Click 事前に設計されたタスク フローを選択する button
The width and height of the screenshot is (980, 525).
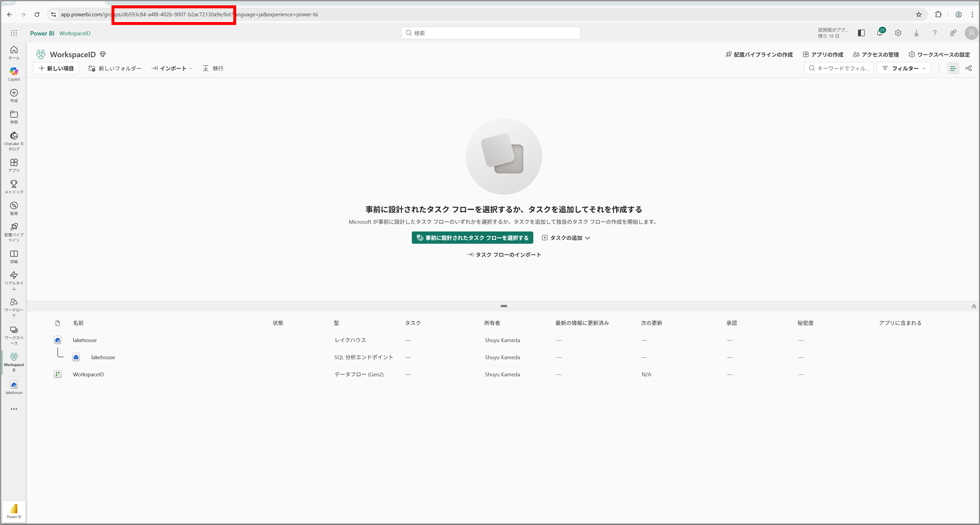point(472,238)
